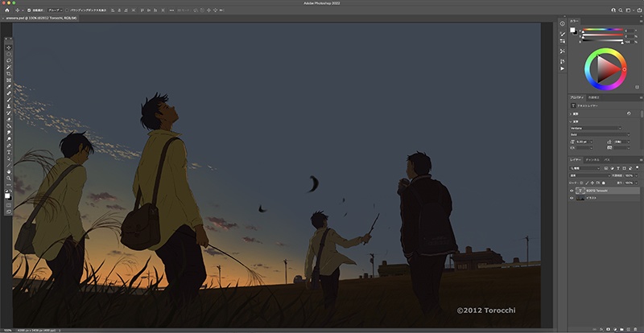Expand the 変形 section in Properties

click(x=571, y=113)
